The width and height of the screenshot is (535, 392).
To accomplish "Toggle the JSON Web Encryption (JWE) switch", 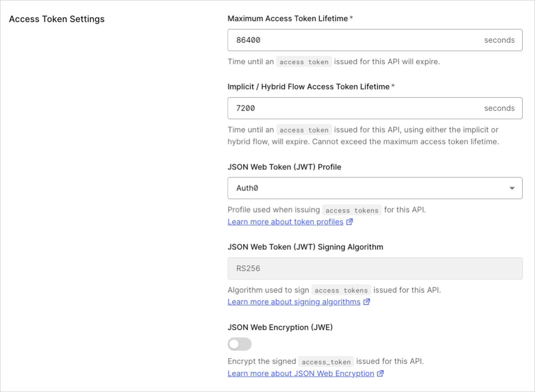I will [x=239, y=344].
